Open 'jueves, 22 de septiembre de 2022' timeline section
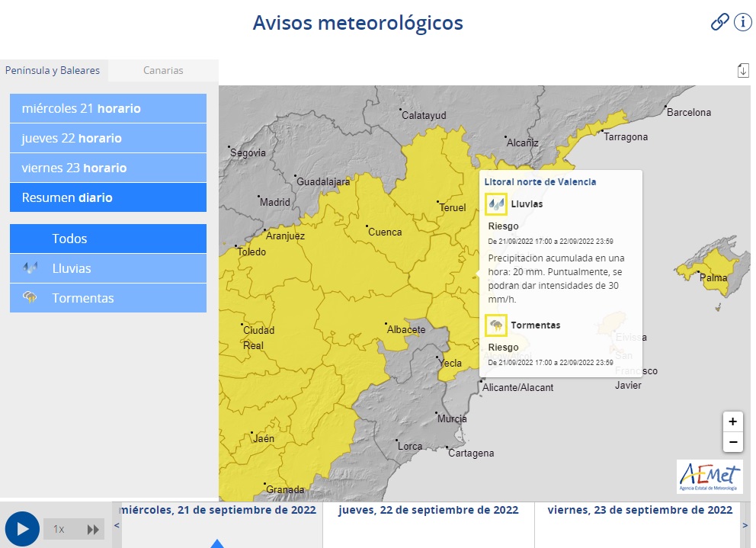The width and height of the screenshot is (756, 548). click(428, 510)
